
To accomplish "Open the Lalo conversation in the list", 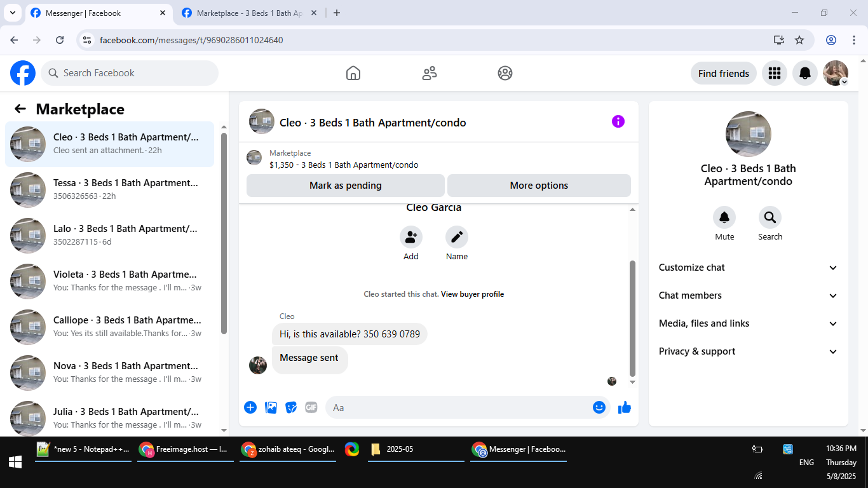I will (x=109, y=236).
